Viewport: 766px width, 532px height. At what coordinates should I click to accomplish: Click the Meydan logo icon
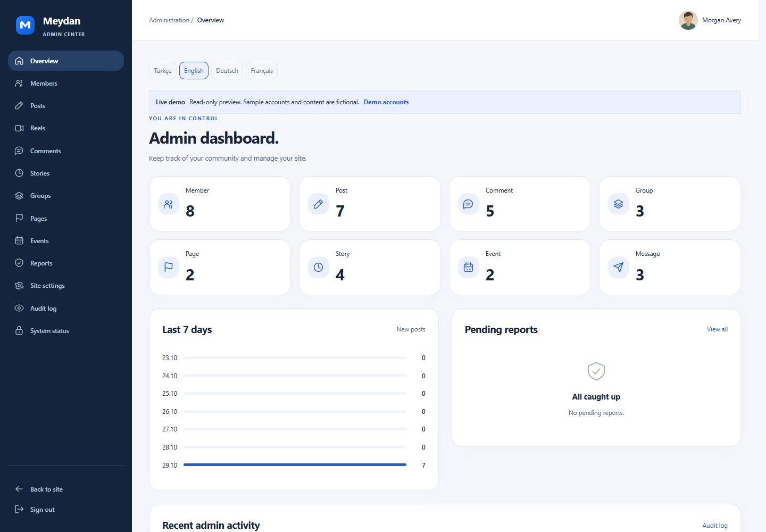25,25
